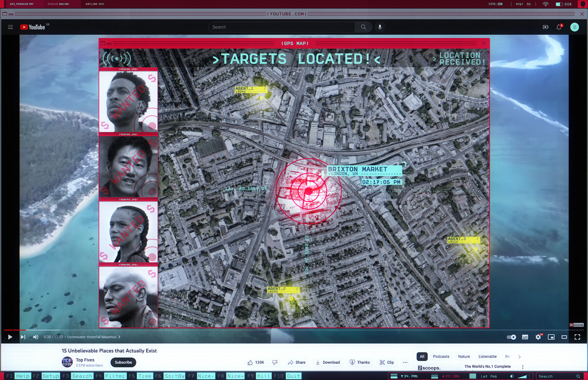Open the more actions ellipsis

405,362
